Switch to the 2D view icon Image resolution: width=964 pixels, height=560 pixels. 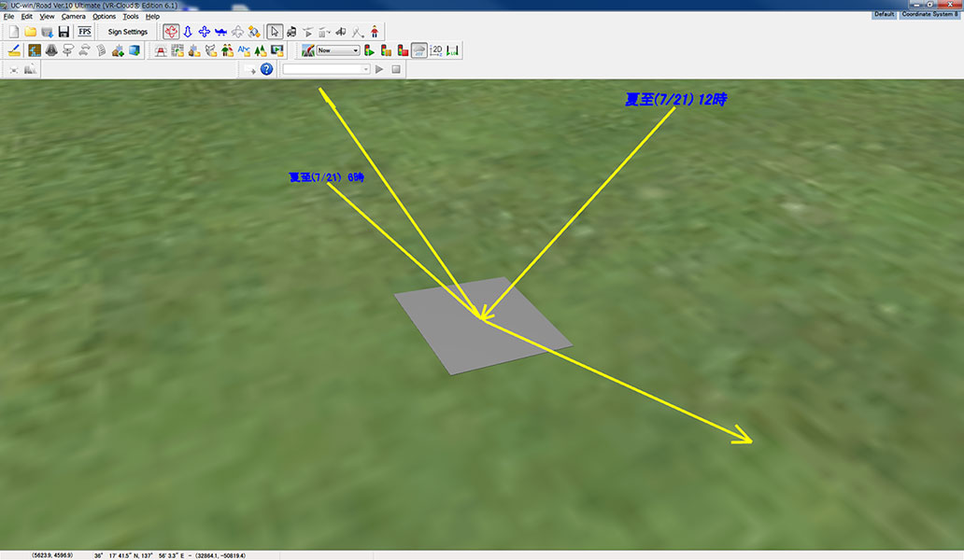click(436, 50)
